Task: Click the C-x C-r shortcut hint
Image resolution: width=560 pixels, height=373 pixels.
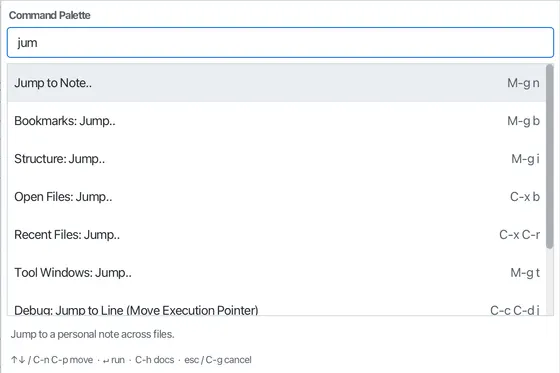Action: (x=520, y=235)
